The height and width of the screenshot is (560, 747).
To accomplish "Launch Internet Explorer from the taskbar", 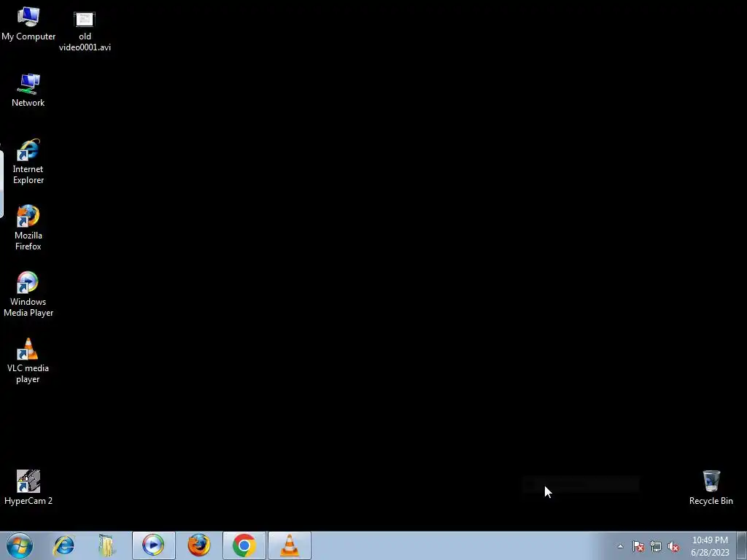I will [64, 545].
